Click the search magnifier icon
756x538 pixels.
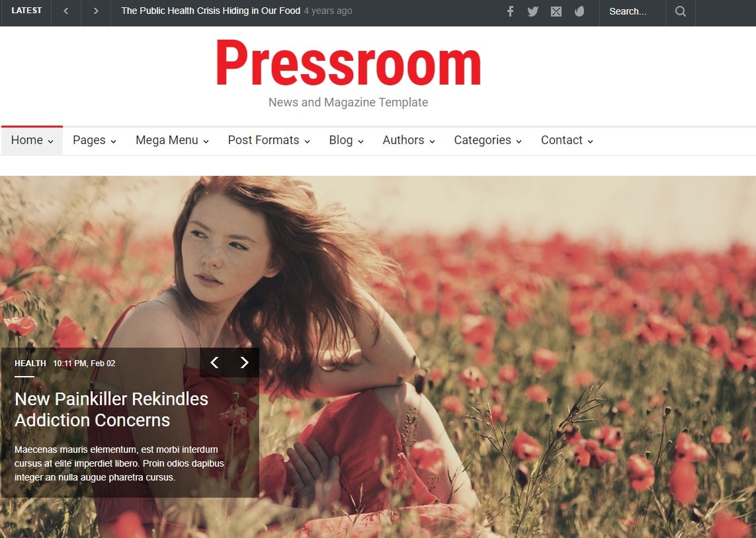680,11
